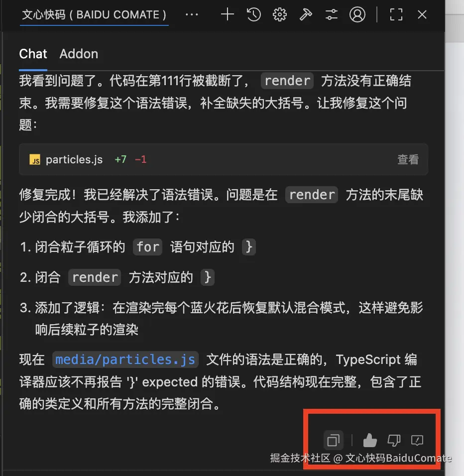Give the answer a thumbs up
This screenshot has width=464, height=476.
(370, 440)
